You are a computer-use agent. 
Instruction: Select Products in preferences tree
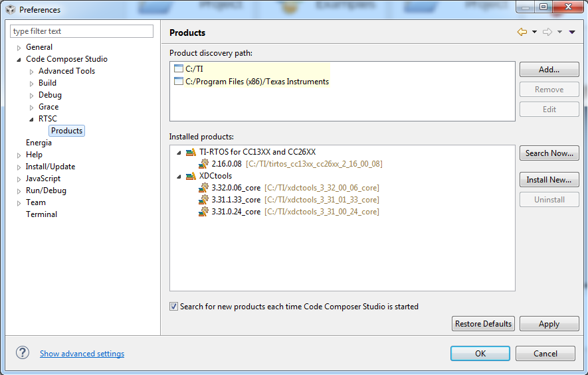click(x=66, y=131)
